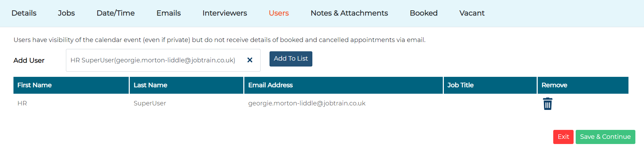The height and width of the screenshot is (154, 644).
Task: Select the Users tab
Action: 279,13
